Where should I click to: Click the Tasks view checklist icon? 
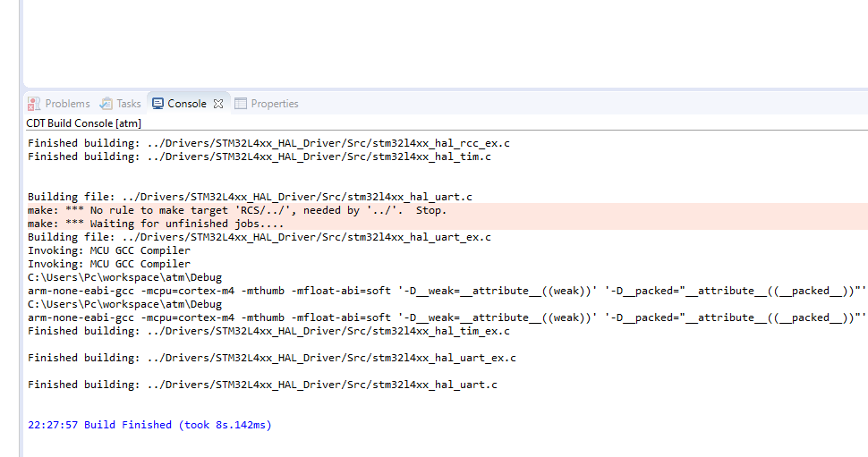point(106,104)
